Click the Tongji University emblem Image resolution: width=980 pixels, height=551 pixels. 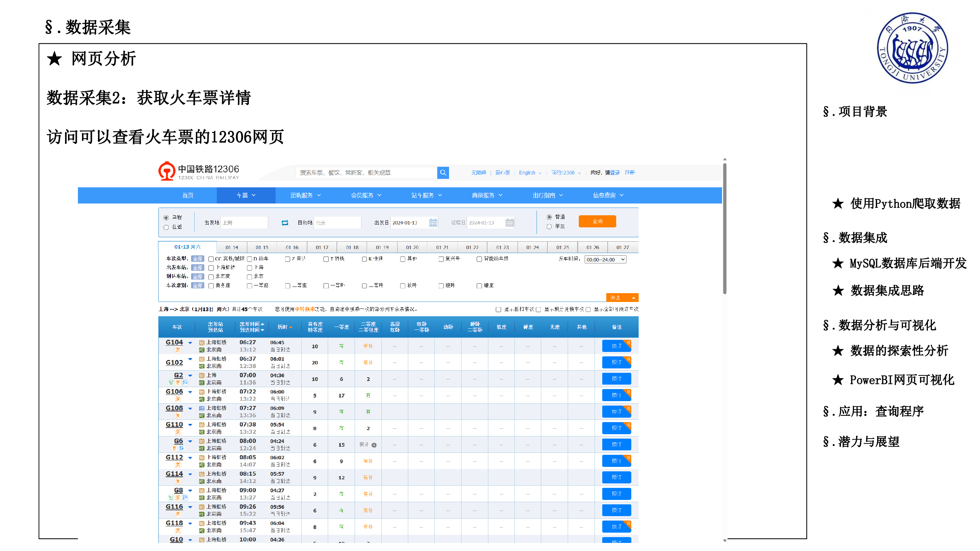[x=912, y=48]
